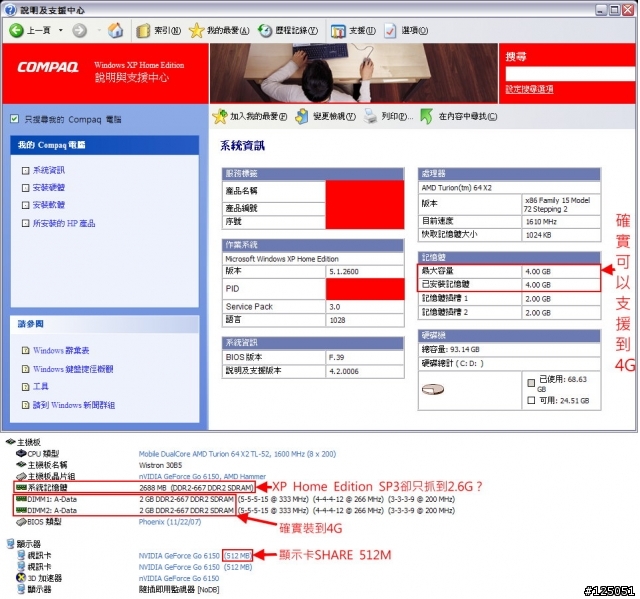Open Support (支援) toolbar icon
640x599 pixels.
point(338,31)
